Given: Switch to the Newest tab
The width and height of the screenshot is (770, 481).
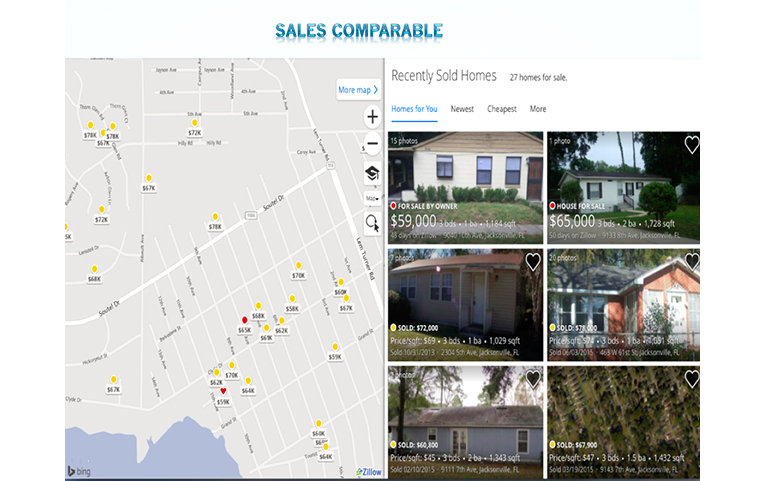Looking at the screenshot, I should click(462, 109).
